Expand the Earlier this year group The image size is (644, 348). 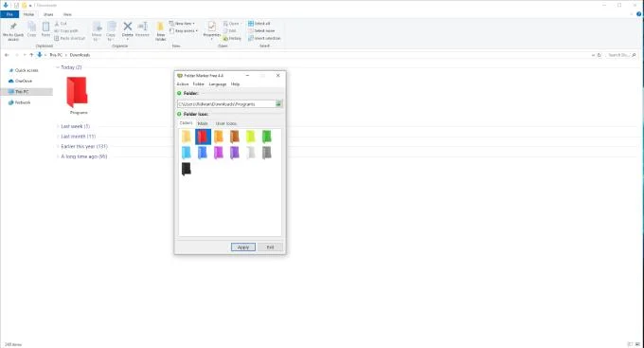pyautogui.click(x=58, y=146)
